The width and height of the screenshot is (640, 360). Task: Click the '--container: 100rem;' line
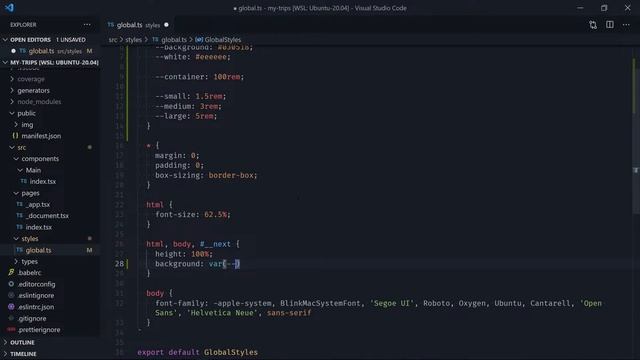point(200,77)
